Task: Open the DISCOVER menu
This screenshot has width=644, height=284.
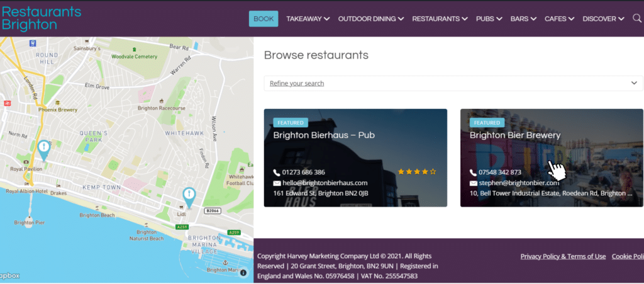Action: coord(603,18)
